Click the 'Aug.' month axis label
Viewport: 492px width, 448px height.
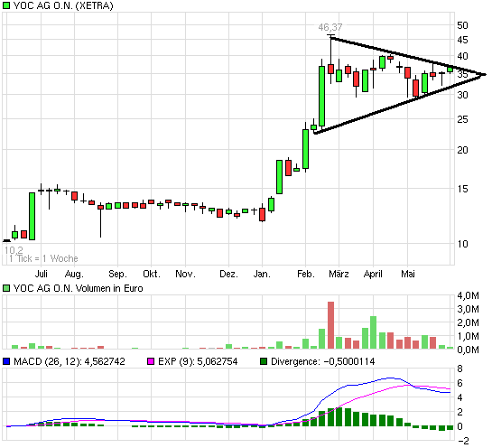tap(74, 274)
